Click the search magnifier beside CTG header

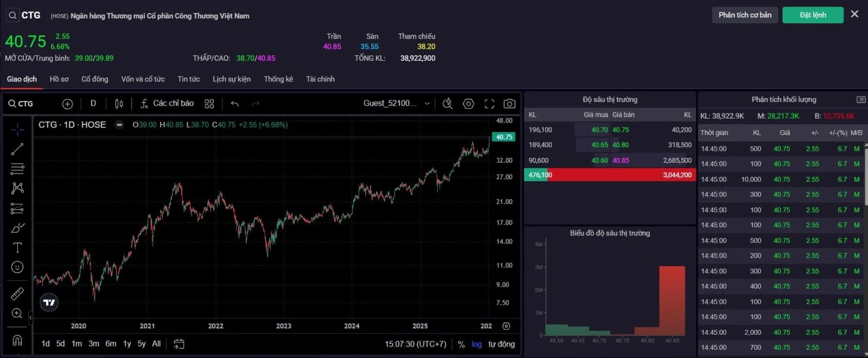point(12,15)
